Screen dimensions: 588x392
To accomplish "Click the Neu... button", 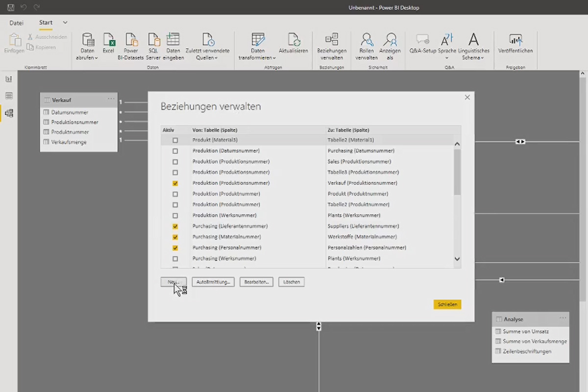I will [x=173, y=282].
